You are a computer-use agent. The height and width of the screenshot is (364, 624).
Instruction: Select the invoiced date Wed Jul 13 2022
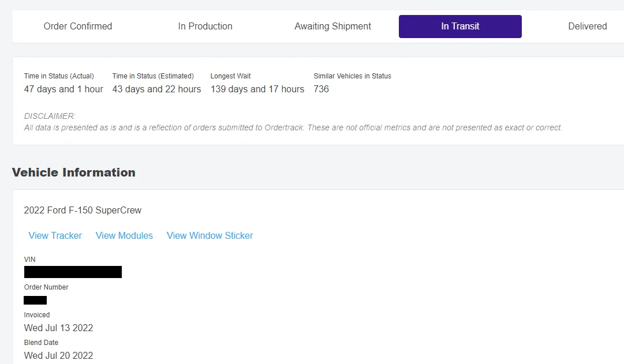(58, 328)
